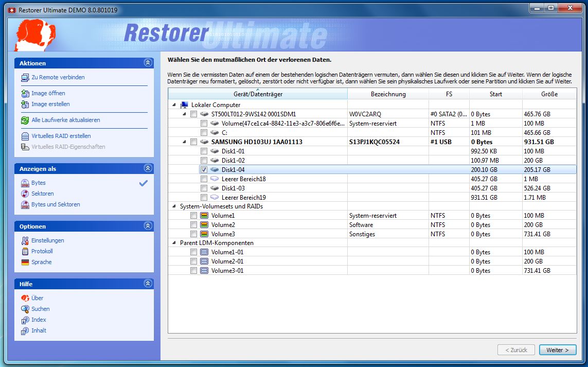Collapse the Aktionen panel
Viewport: 588px width, 367px height.
click(148, 63)
